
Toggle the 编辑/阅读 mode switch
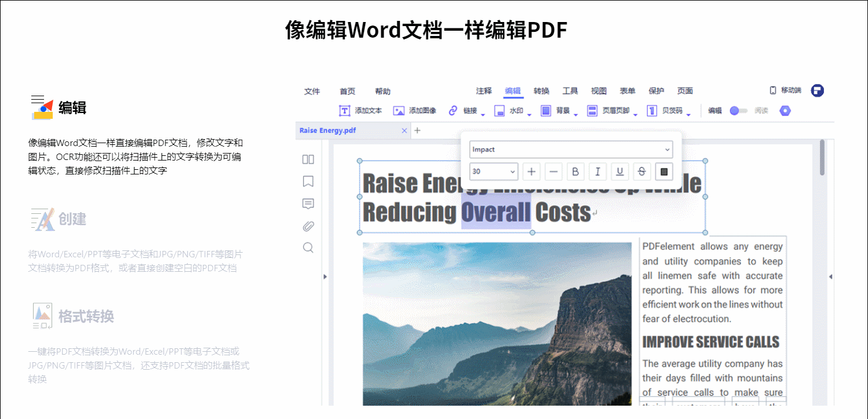tap(738, 111)
